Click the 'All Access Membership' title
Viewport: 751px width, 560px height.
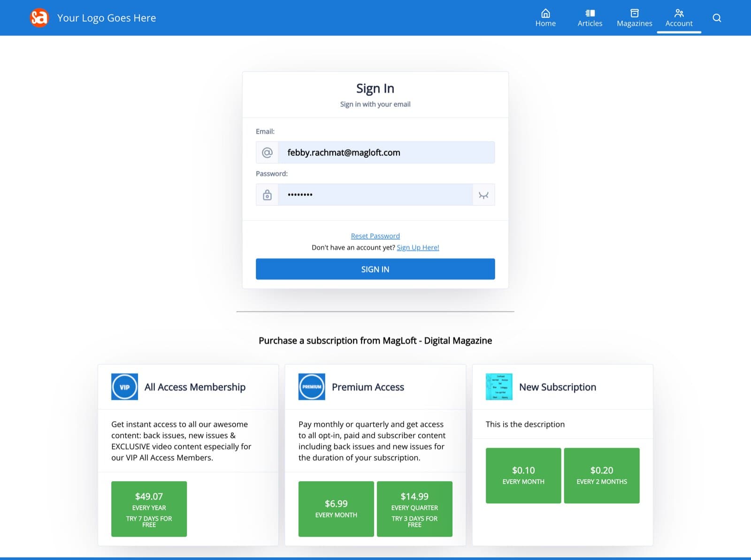[195, 387]
